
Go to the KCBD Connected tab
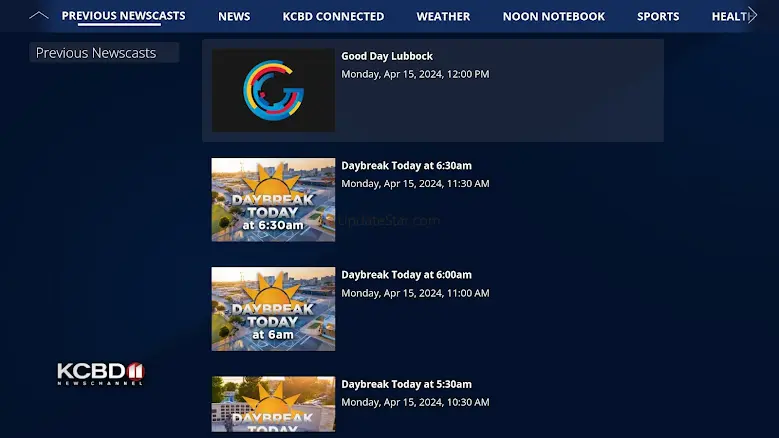[x=333, y=16]
